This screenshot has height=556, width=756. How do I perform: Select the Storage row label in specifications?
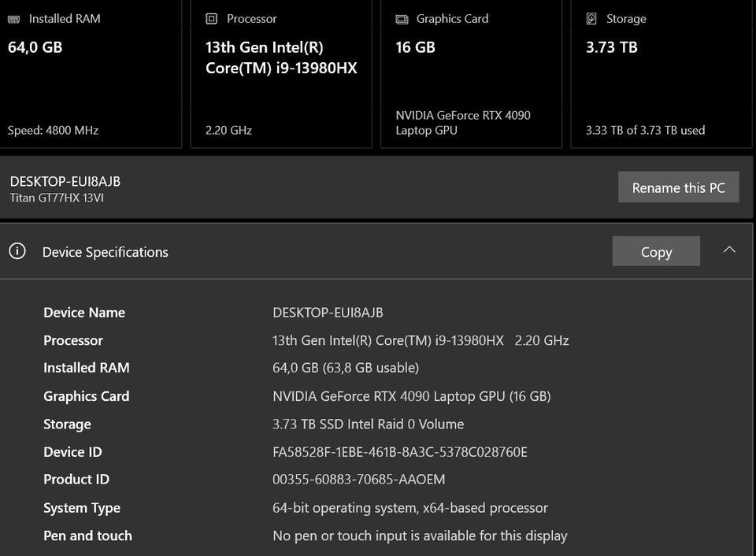click(x=67, y=424)
